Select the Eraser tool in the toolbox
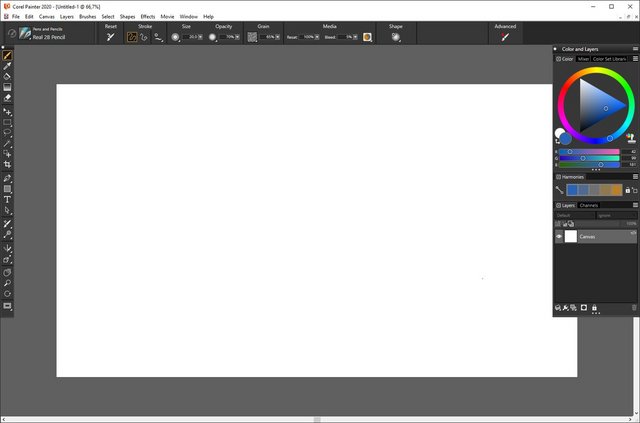 (7, 98)
